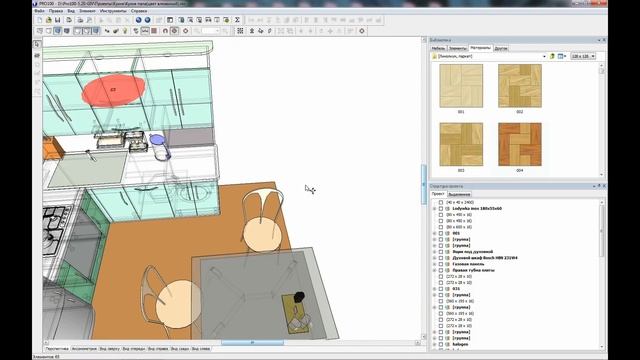Switch to the Вид сверху view tab
The width and height of the screenshot is (640, 360).
(x=109, y=349)
